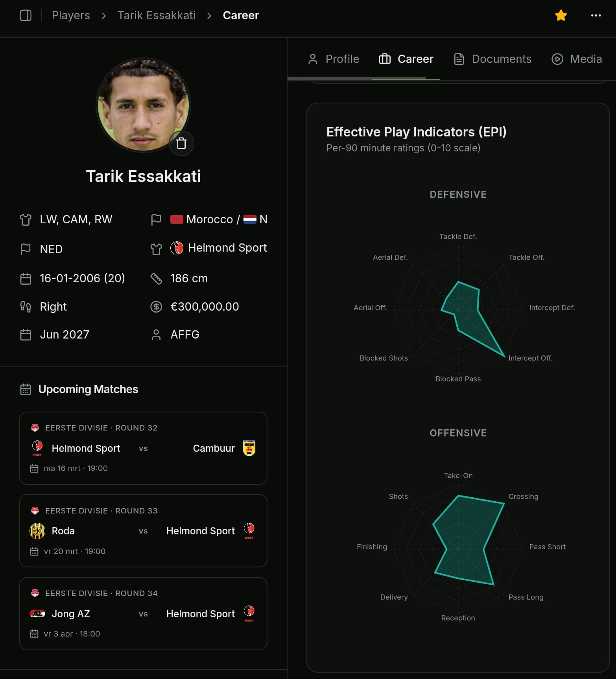Switch to the Profile tab

334,59
